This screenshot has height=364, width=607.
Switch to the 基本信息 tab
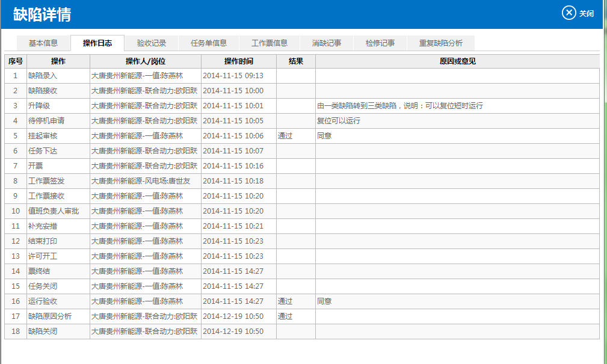point(43,43)
